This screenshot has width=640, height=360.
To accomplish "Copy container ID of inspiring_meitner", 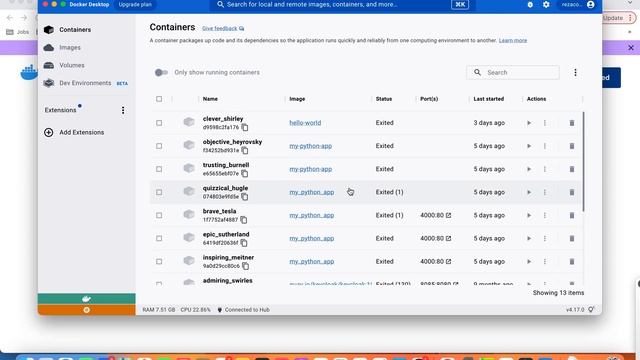I will 245,266.
